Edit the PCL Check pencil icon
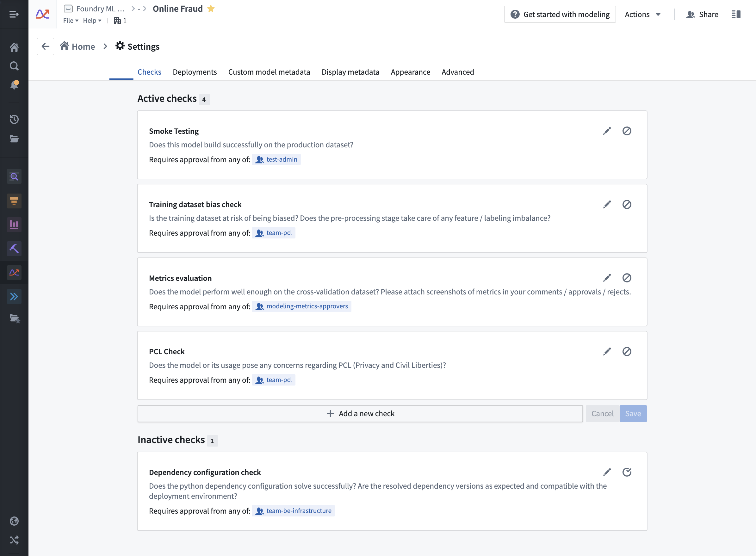The height and width of the screenshot is (556, 756). [607, 352]
